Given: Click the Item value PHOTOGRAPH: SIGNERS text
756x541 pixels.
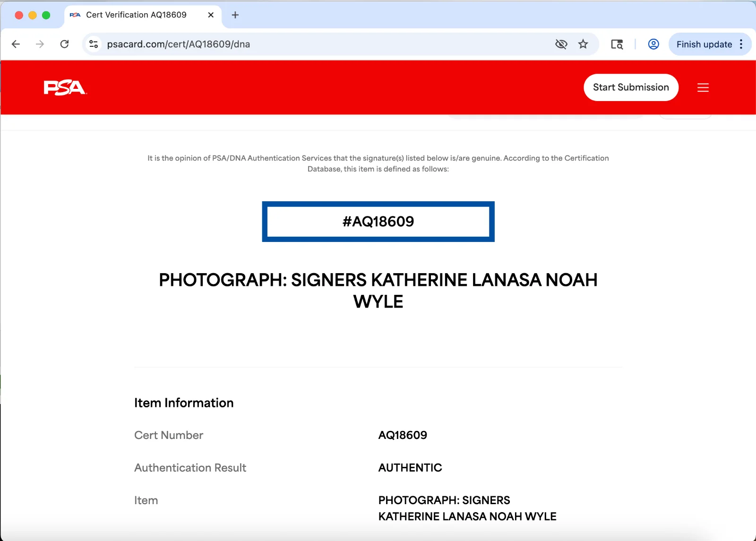Looking at the screenshot, I should (467, 508).
